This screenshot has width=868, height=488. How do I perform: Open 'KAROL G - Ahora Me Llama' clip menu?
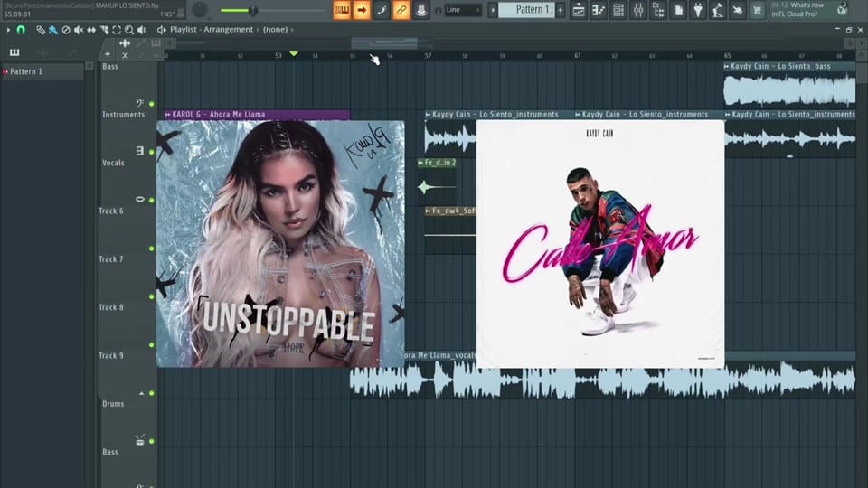point(168,115)
